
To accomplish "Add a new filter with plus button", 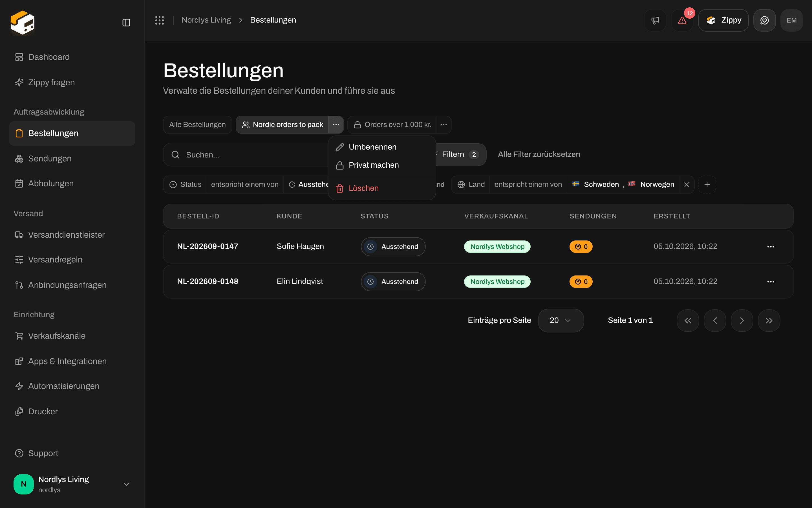I will pyautogui.click(x=707, y=185).
